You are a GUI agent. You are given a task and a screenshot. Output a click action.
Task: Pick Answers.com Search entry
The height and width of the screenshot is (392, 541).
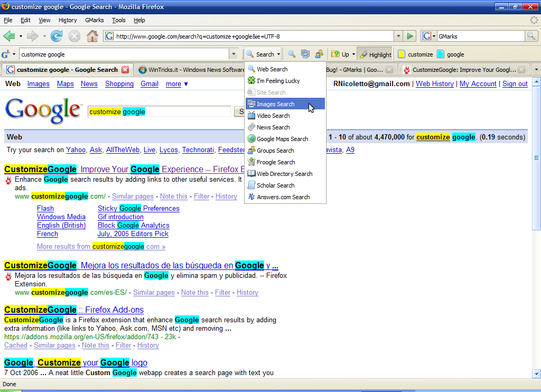point(285,197)
